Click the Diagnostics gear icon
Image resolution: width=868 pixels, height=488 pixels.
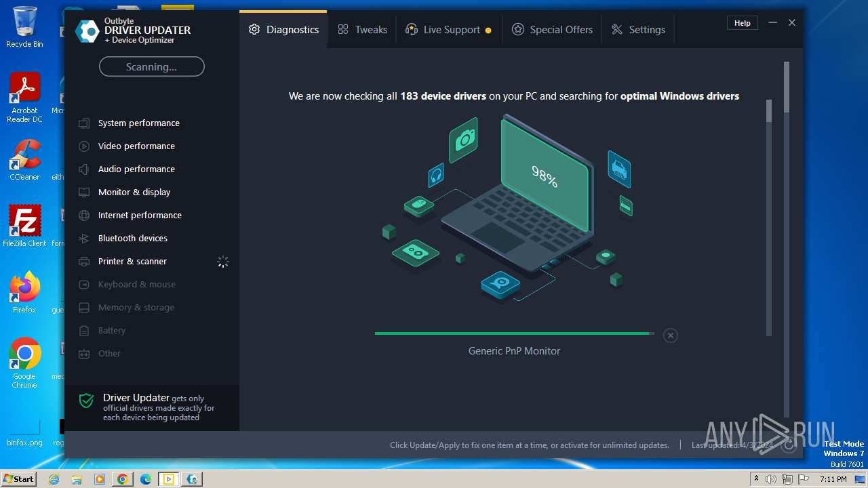click(254, 30)
